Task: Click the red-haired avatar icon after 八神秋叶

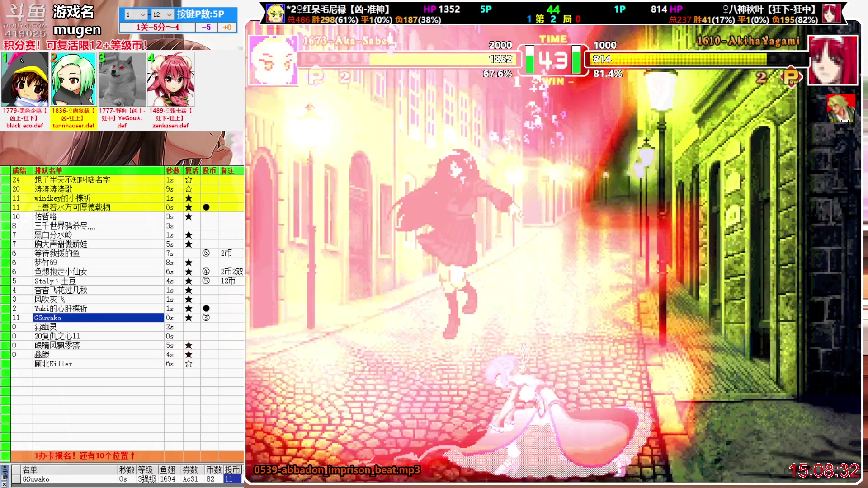Action: 831,13
